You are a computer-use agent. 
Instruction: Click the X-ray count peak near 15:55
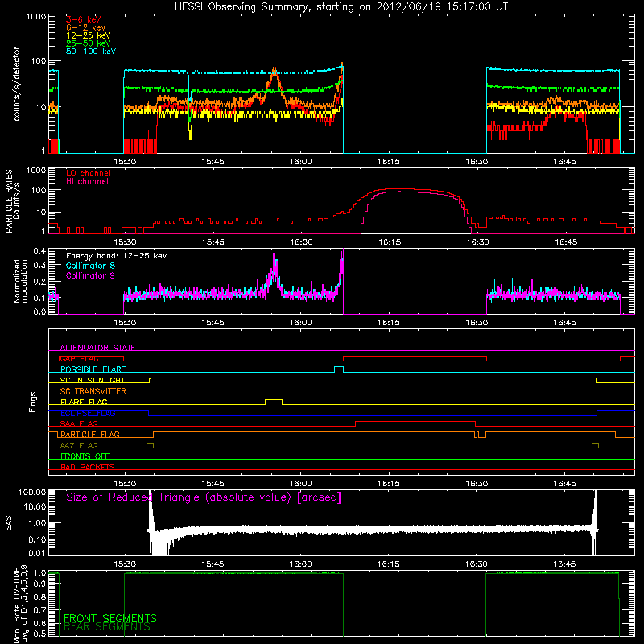tap(274, 72)
